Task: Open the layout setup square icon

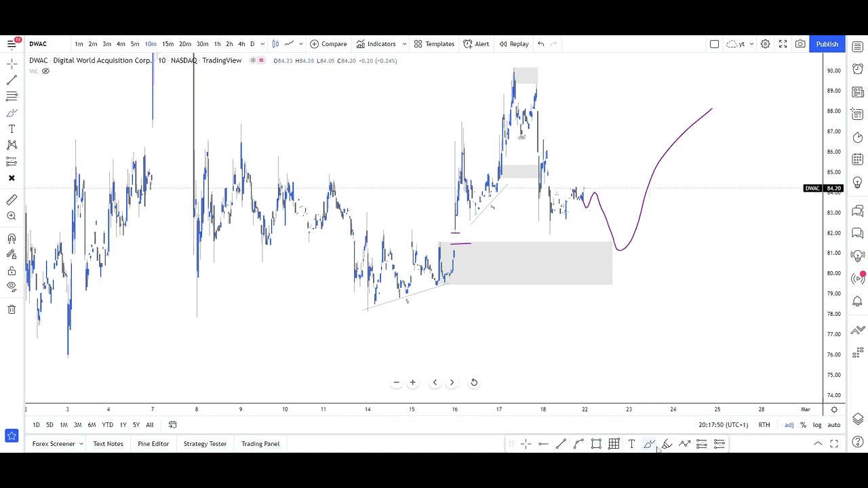Action: (x=714, y=44)
